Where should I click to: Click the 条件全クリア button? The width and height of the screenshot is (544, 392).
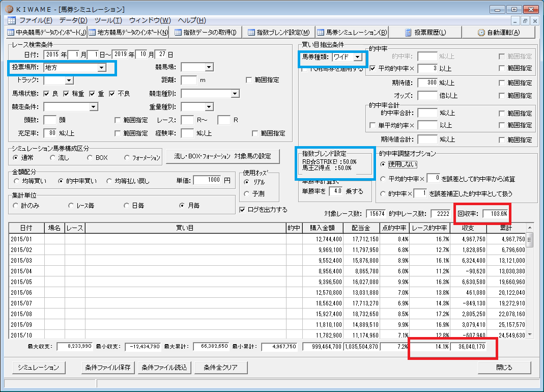pos(221,368)
